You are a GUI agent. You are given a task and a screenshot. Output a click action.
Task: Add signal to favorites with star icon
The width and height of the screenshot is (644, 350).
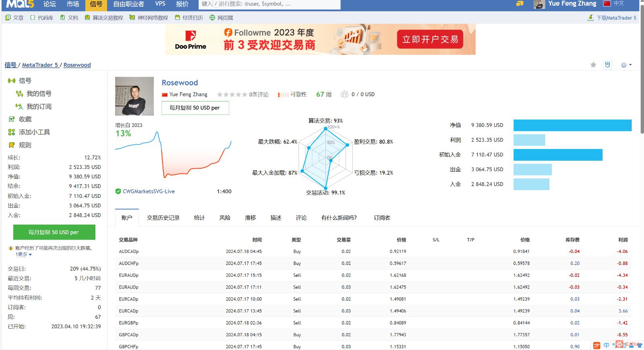coord(593,65)
